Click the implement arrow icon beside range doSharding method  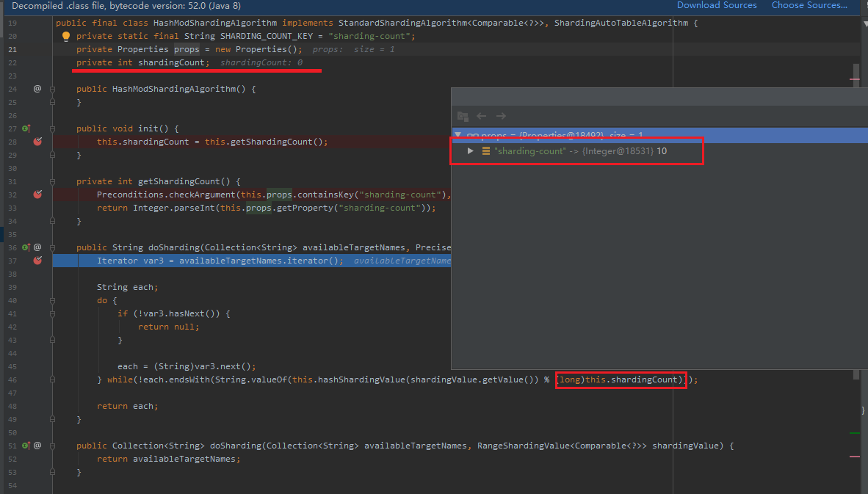pyautogui.click(x=25, y=445)
